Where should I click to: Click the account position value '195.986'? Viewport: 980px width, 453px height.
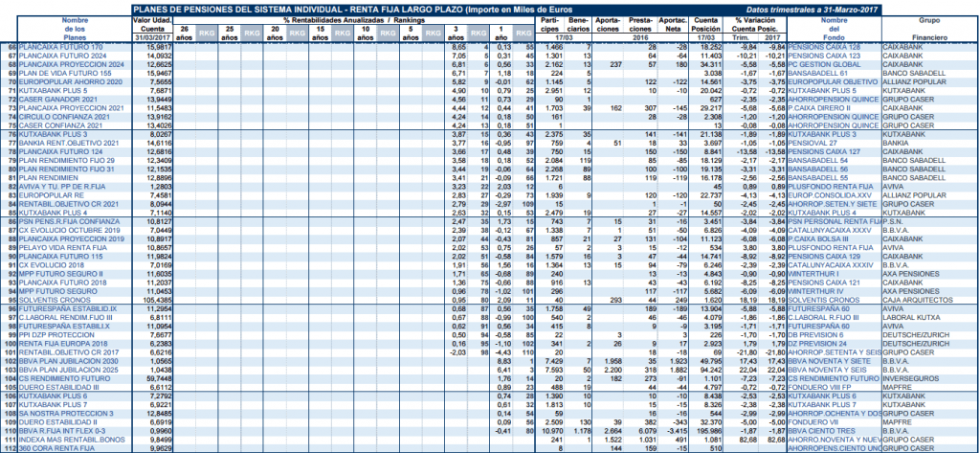click(711, 430)
